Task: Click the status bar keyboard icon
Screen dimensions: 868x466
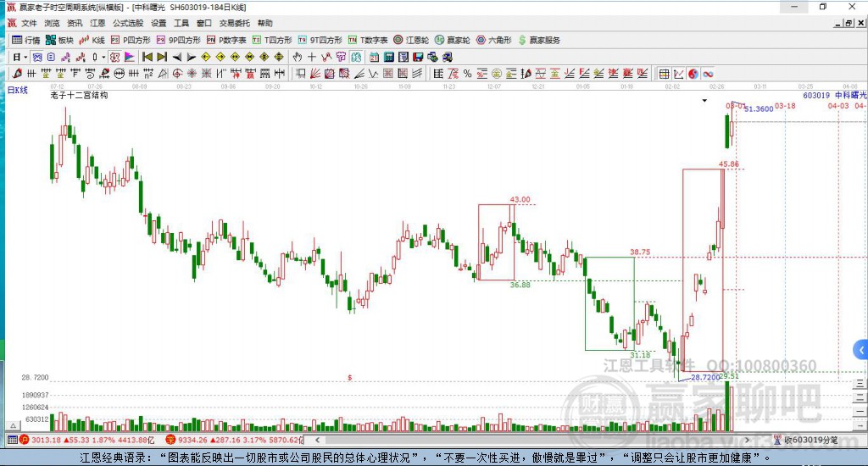Action: pos(12,440)
